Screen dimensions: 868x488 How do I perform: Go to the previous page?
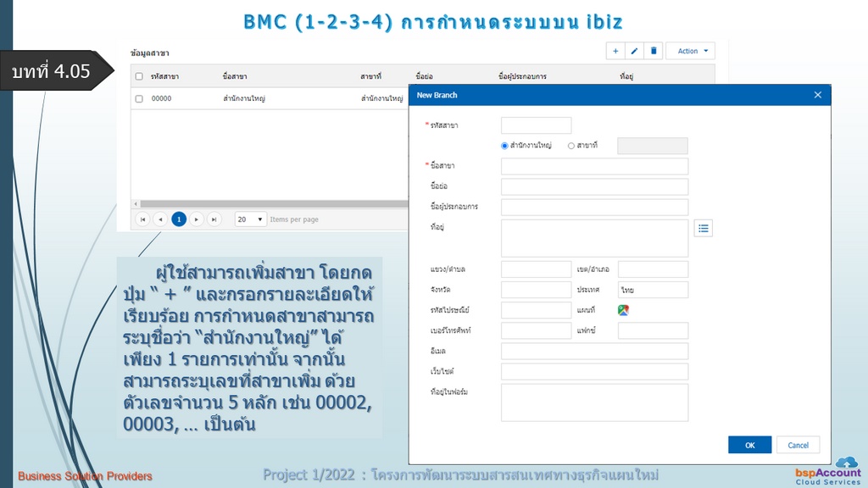160,219
